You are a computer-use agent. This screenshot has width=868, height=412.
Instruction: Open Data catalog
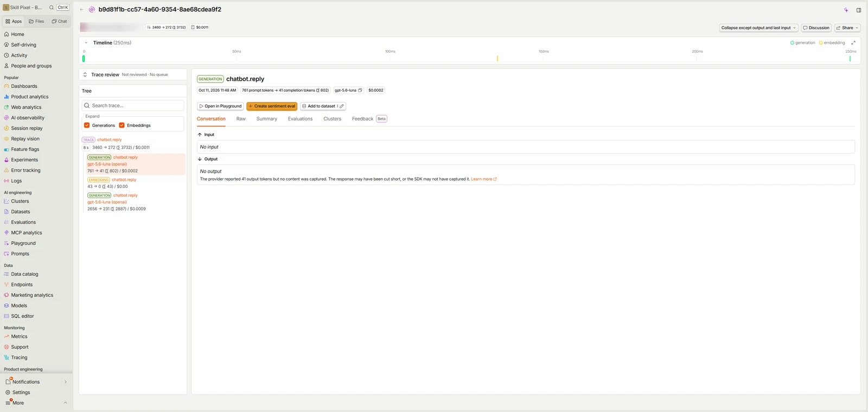24,274
